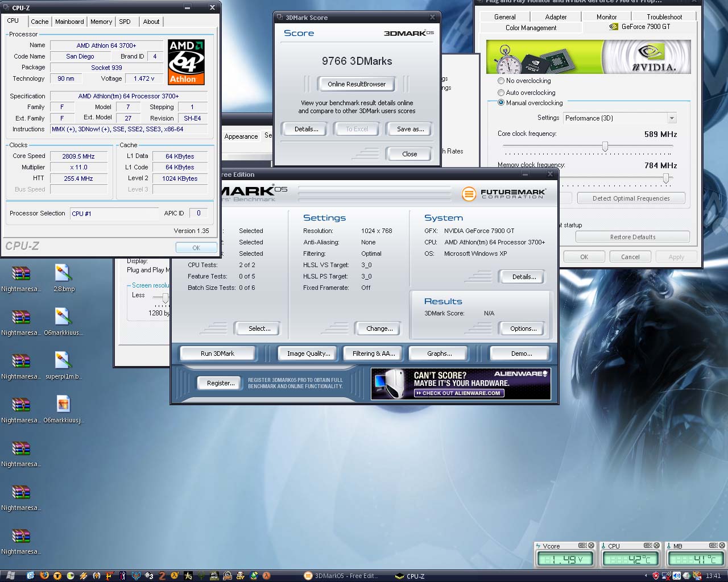Close the CPU temperature widget
This screenshot has height=582, width=728.
pyautogui.click(x=656, y=546)
